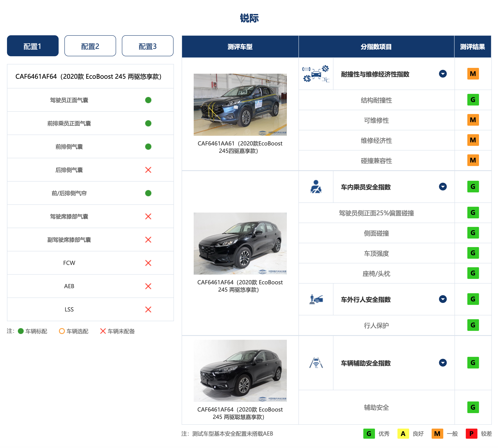Click the pedestrian safety index icon
This screenshot has width=498, height=448.
pos(316,299)
